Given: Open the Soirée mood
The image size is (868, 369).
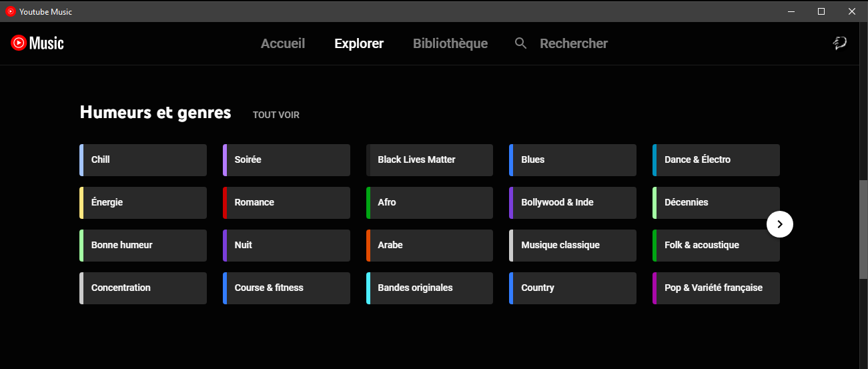Looking at the screenshot, I should point(286,160).
